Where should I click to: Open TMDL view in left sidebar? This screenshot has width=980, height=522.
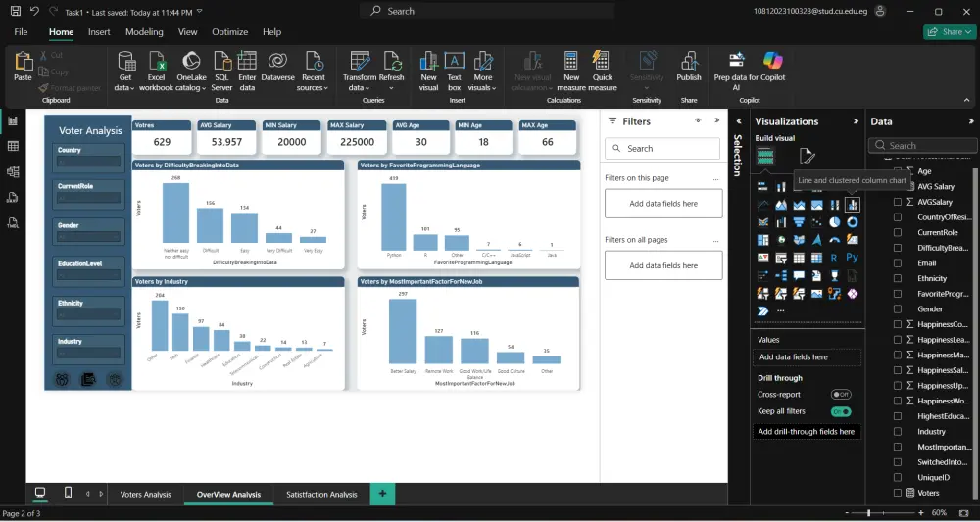(13, 223)
